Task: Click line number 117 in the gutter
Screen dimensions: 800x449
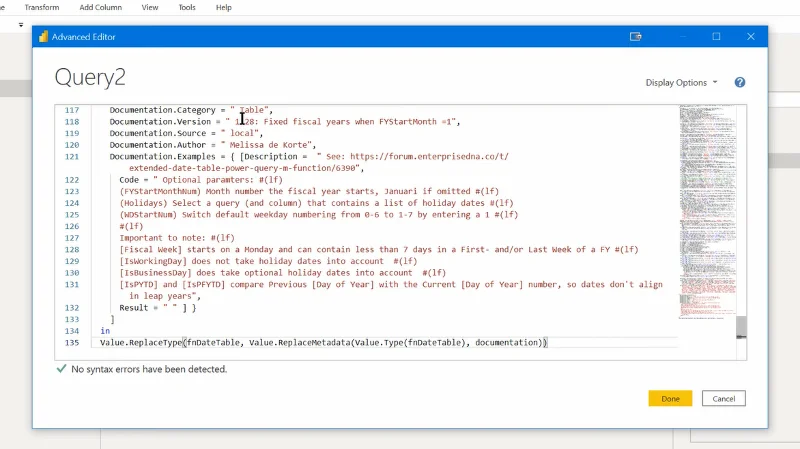Action: pos(72,110)
